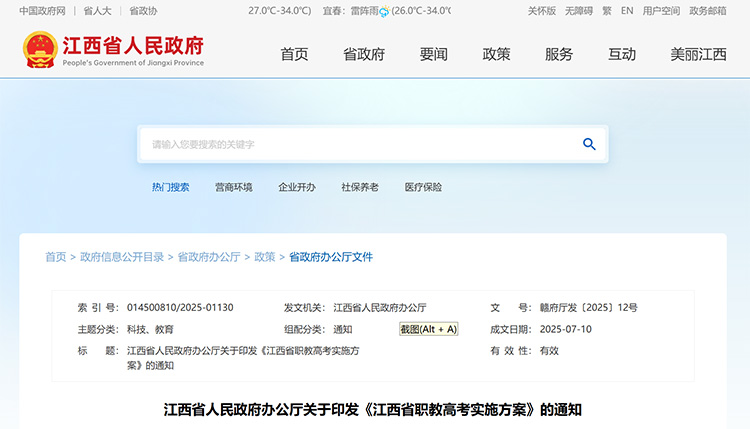Open the 要闻 navigation menu

pos(433,55)
